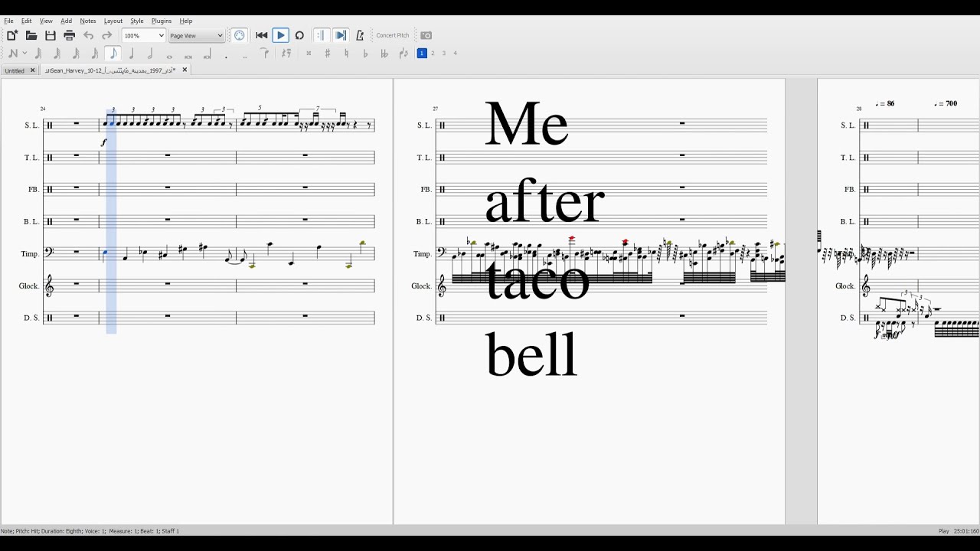Select half note duration
This screenshot has width=980, height=551.
pyautogui.click(x=151, y=54)
